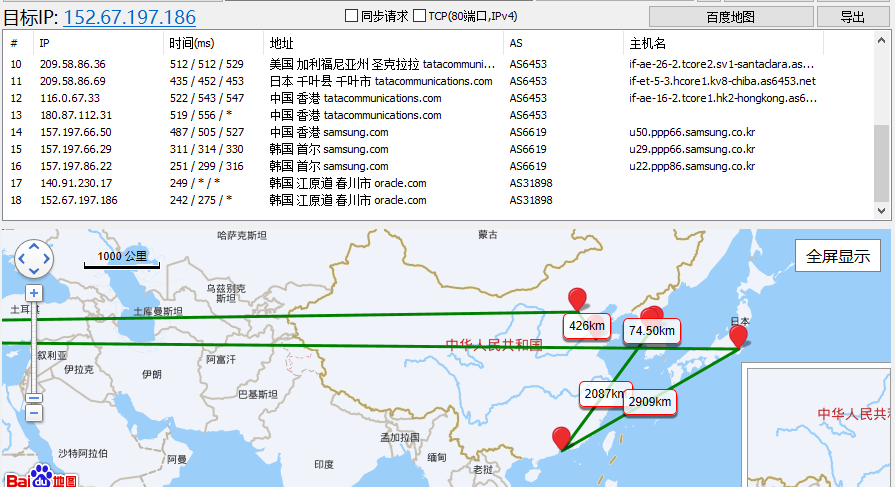Select hop 16 row 157.197.86.22
The height and width of the screenshot is (487, 895).
[x=437, y=166]
